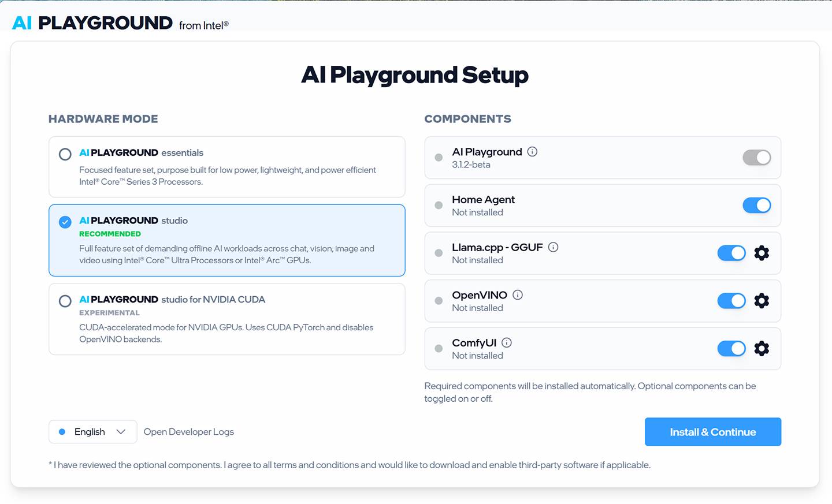Open OpenVINO gear settings
The width and height of the screenshot is (832, 504).
(762, 301)
